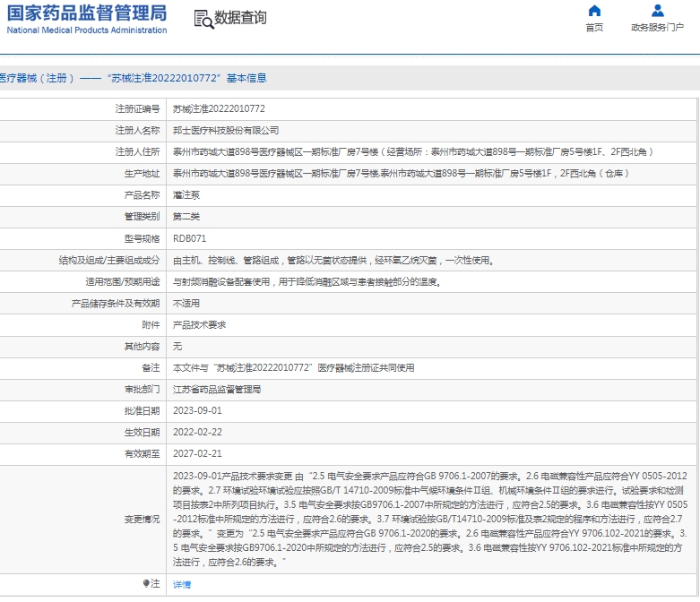Viewport: 700px width, 602px height.
Task: Click the 产品名称 row label
Action: [x=142, y=195]
